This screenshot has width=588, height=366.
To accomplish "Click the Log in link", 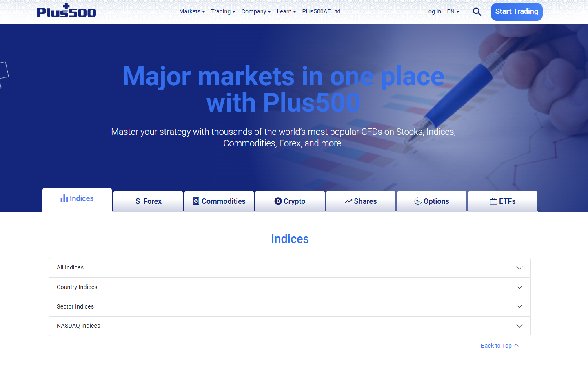I will click(x=433, y=12).
